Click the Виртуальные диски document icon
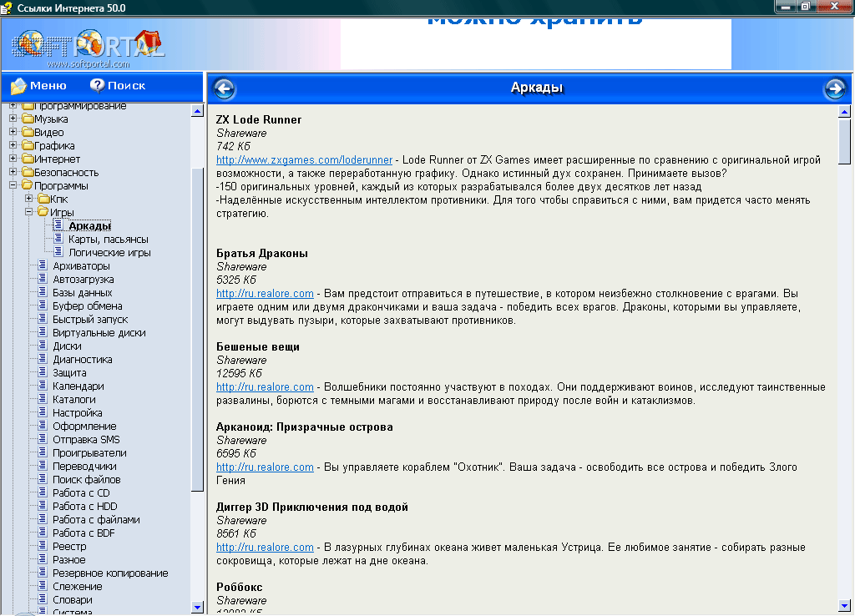 pyautogui.click(x=43, y=331)
